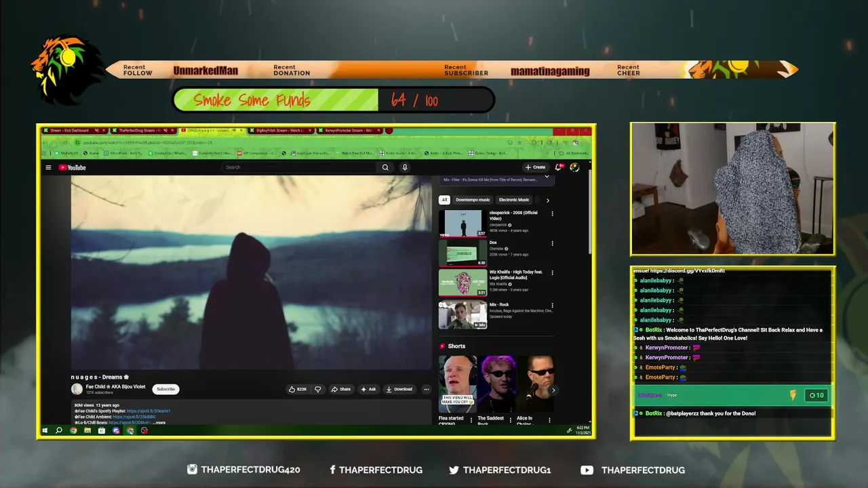Bookmark page with the address bar star

coord(519,142)
